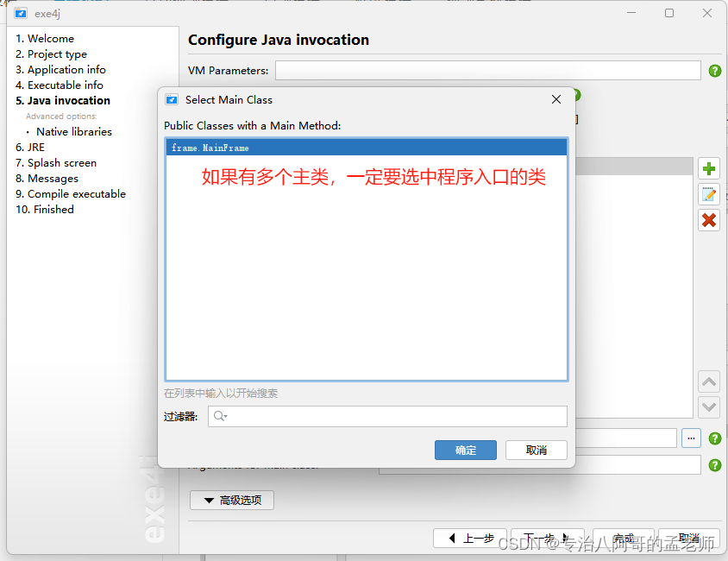The image size is (728, 561).
Task: Click the exe4j icon in the title bar
Action: coord(20,13)
